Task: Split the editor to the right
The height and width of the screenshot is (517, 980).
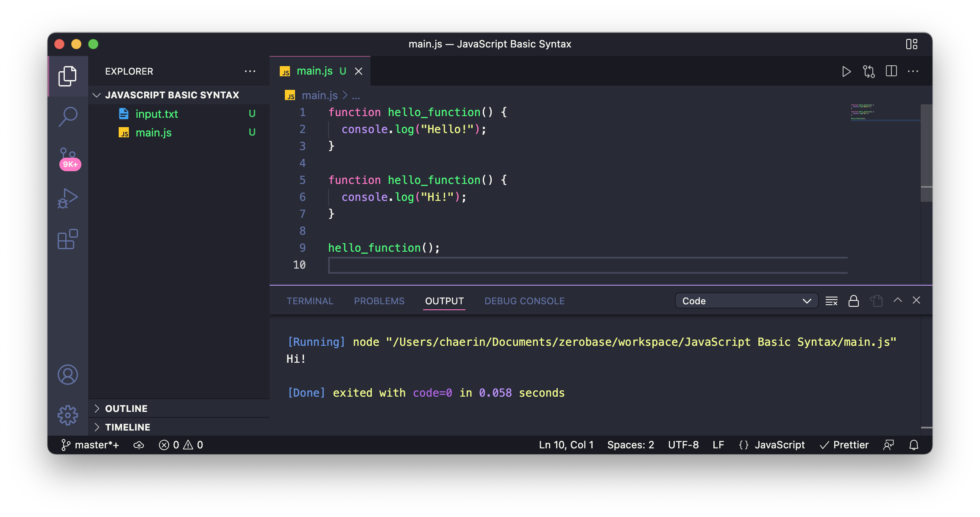Action: pyautogui.click(x=891, y=71)
